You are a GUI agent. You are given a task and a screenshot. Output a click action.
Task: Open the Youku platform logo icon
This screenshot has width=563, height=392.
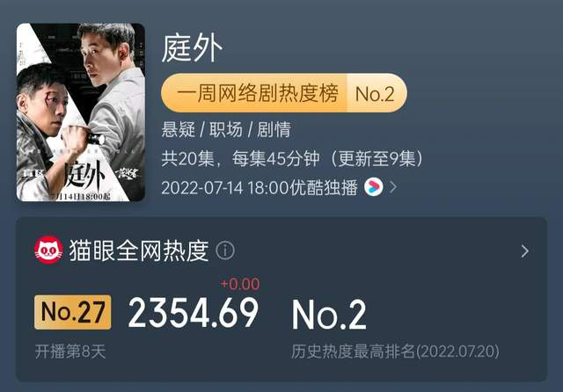[373, 187]
